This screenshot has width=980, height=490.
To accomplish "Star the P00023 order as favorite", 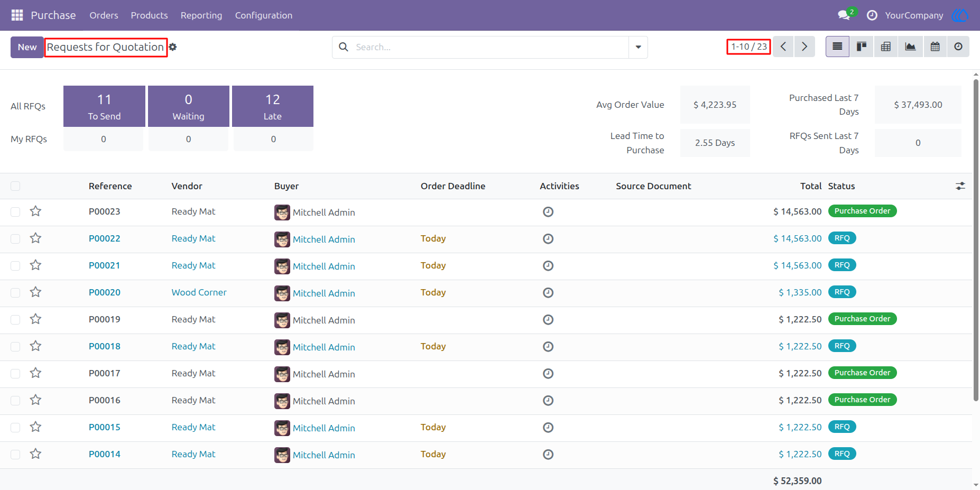I will click(35, 211).
